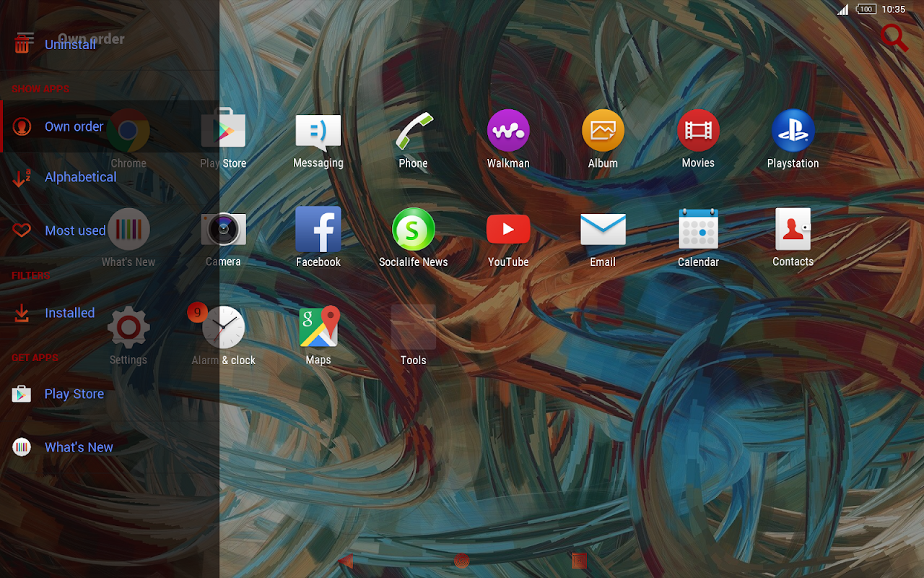
Task: Tap the Home navigation button
Action: (462, 561)
